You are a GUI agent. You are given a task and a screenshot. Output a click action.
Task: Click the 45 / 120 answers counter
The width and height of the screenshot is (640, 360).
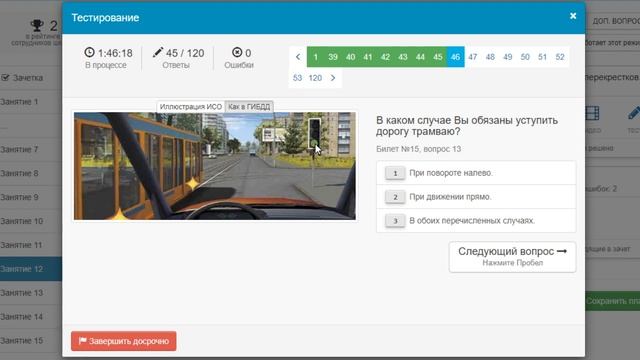[185, 53]
